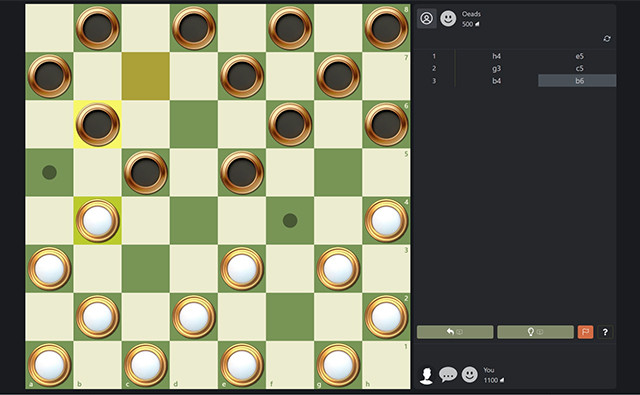The height and width of the screenshot is (395, 640).
Task: Click your player silhouette avatar
Action: (x=427, y=375)
